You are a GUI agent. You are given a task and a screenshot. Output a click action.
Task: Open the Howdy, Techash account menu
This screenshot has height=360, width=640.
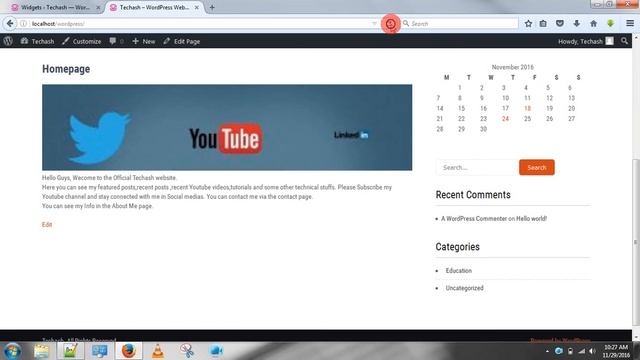pos(586,41)
